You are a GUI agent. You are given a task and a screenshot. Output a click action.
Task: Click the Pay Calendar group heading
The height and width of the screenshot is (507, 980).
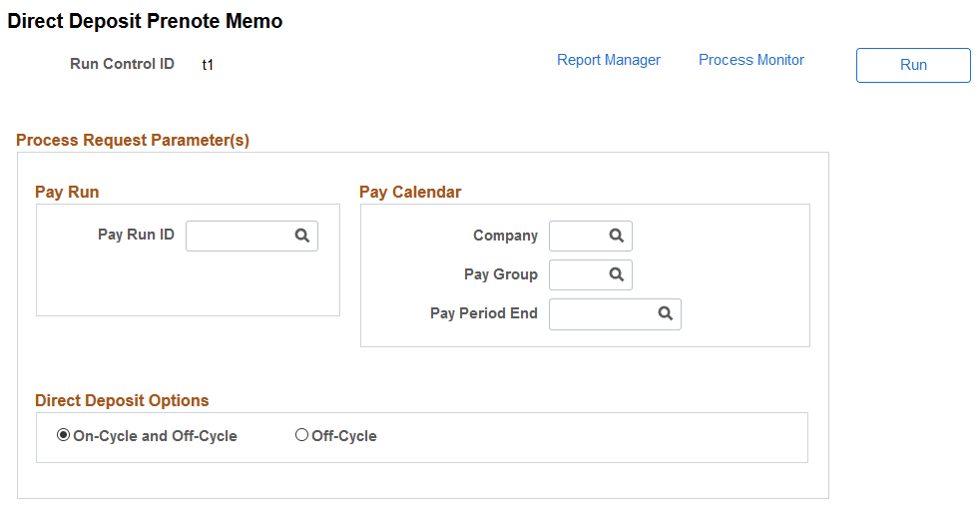(x=410, y=192)
